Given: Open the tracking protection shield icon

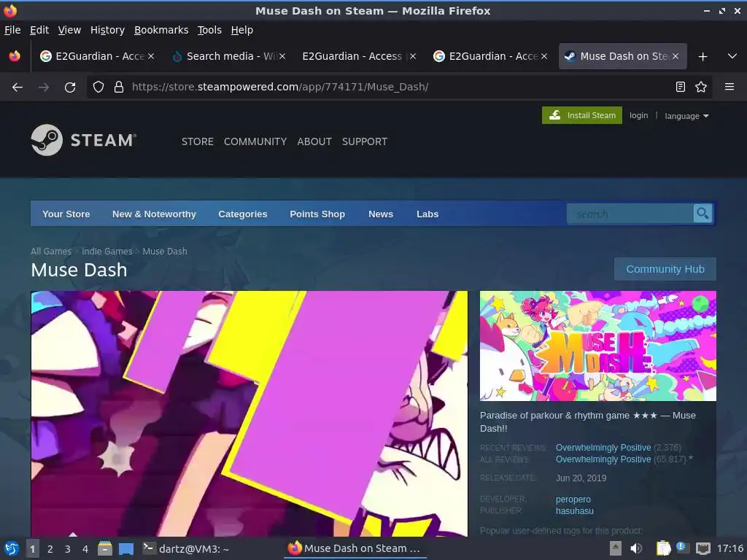Looking at the screenshot, I should [98, 87].
